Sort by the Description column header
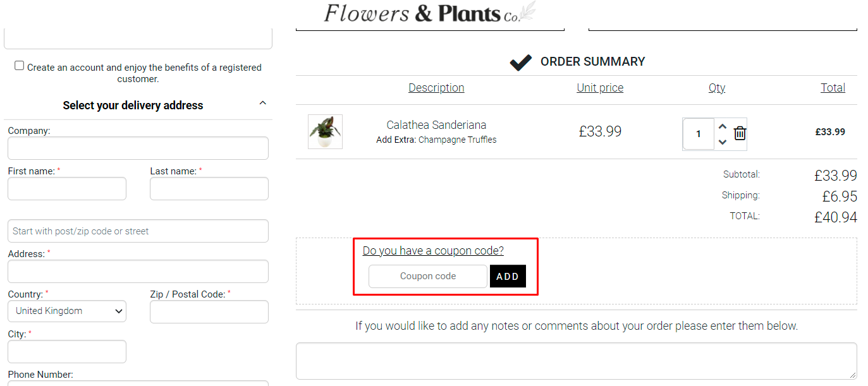Viewport: 868px width, 386px height. click(436, 87)
